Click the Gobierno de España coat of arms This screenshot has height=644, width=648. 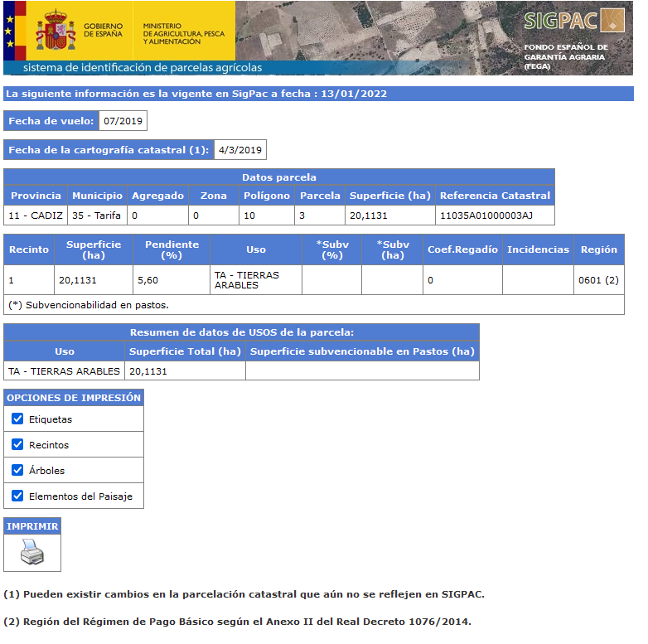[56, 31]
